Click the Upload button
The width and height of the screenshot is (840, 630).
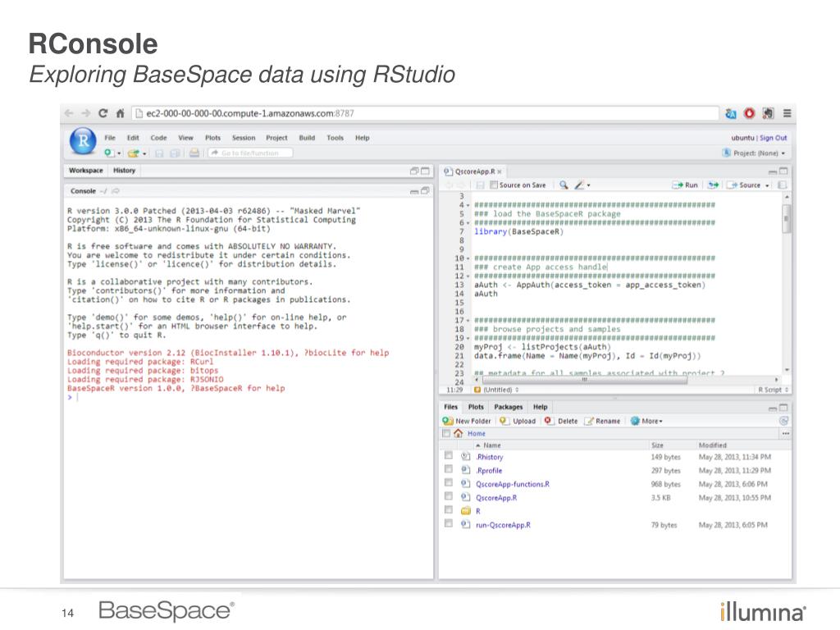(518, 421)
